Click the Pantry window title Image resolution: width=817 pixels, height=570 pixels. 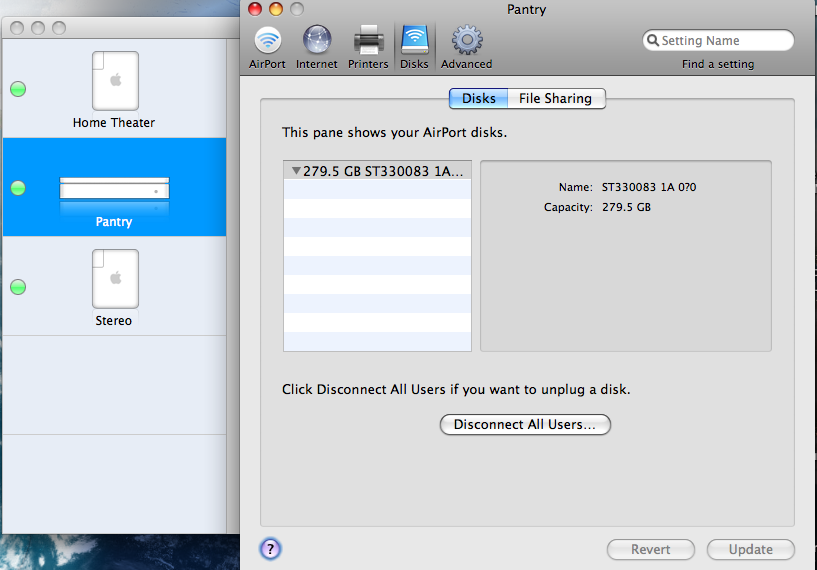pos(526,9)
